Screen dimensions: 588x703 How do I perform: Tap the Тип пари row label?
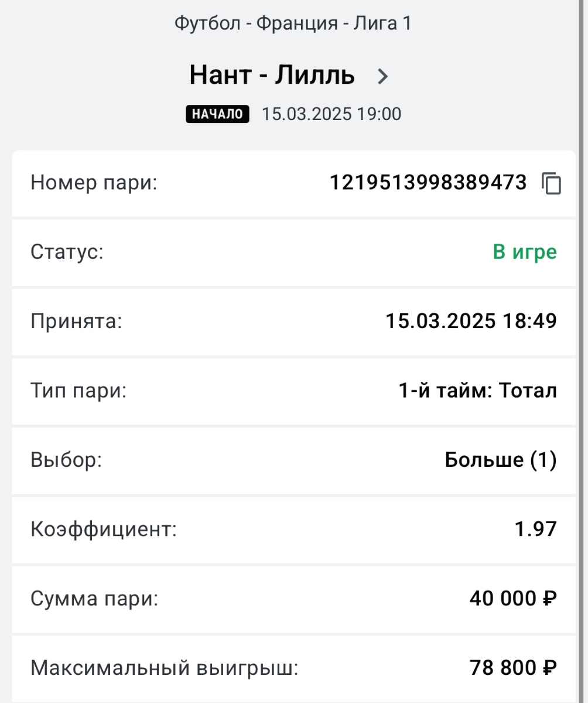point(78,391)
